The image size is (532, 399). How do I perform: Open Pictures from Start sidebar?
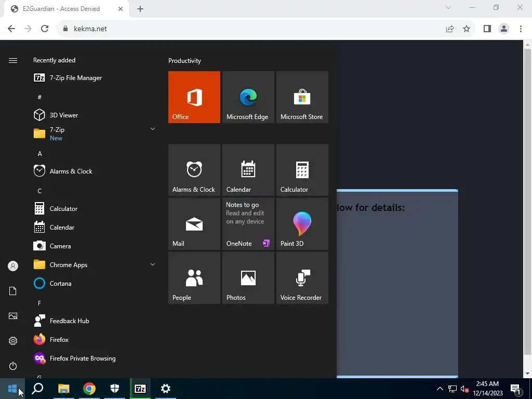13,316
